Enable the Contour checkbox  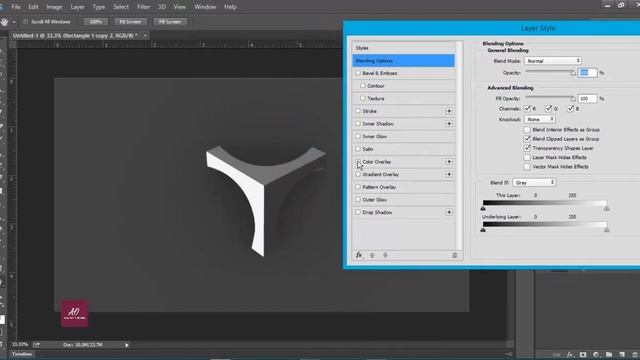coord(362,86)
